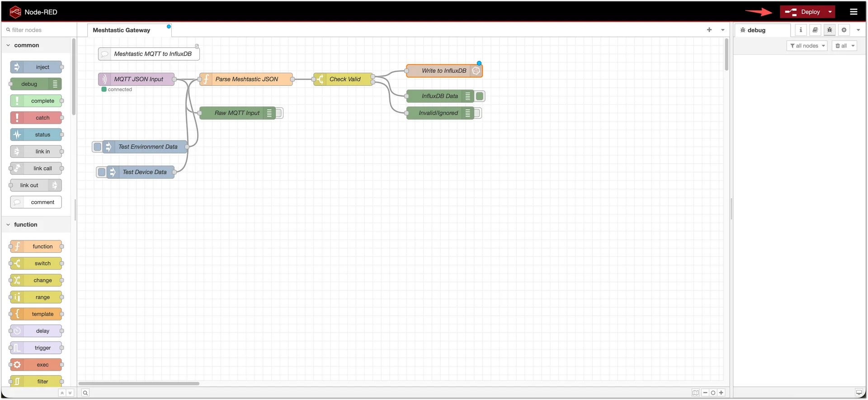Select the complete node in palette
The width and height of the screenshot is (868, 400).
(x=36, y=101)
